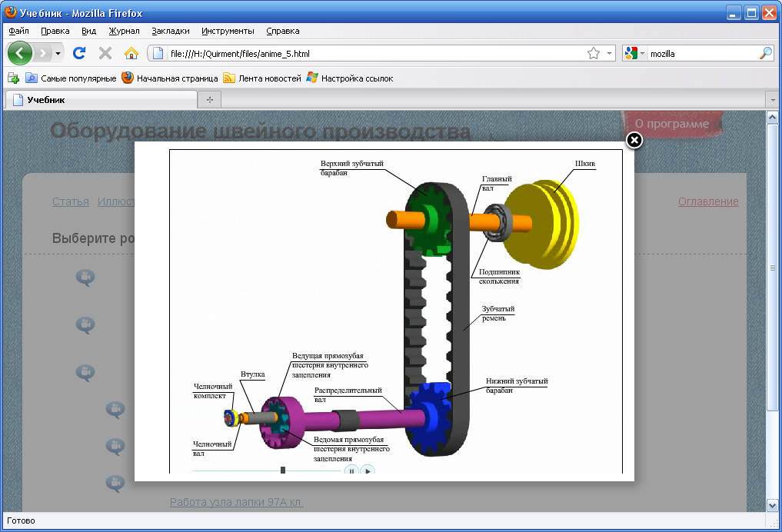Open the list all tabs dropdown

[x=773, y=100]
